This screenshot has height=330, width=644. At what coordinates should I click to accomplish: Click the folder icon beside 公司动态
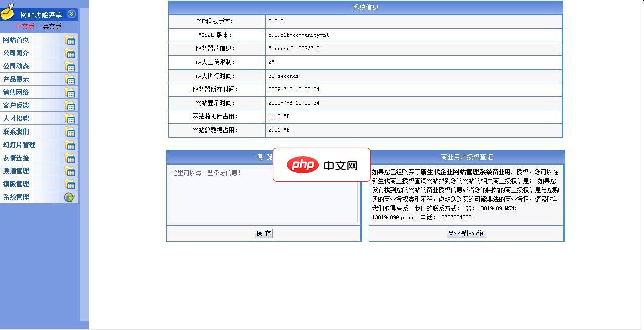70,67
